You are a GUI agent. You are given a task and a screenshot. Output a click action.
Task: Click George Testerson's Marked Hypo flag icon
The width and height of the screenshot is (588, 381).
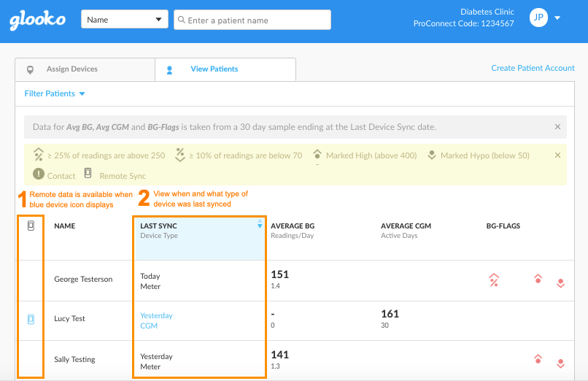point(560,283)
